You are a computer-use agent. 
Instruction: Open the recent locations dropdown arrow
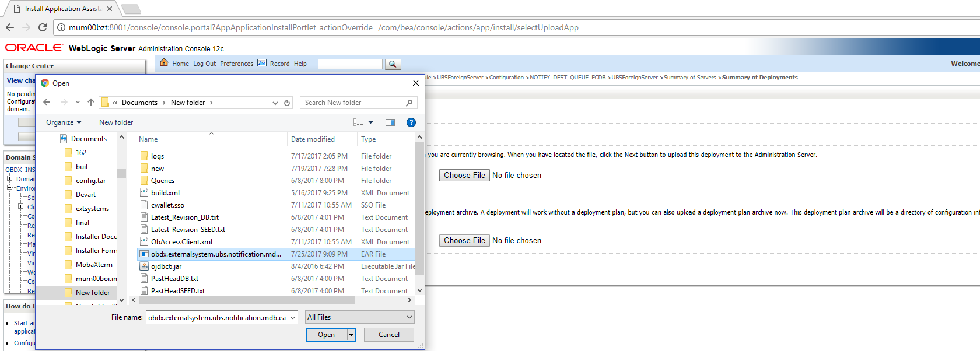point(78,103)
